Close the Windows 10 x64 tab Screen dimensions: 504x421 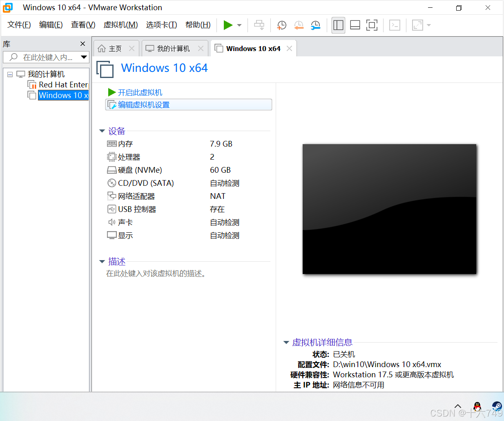click(x=289, y=49)
